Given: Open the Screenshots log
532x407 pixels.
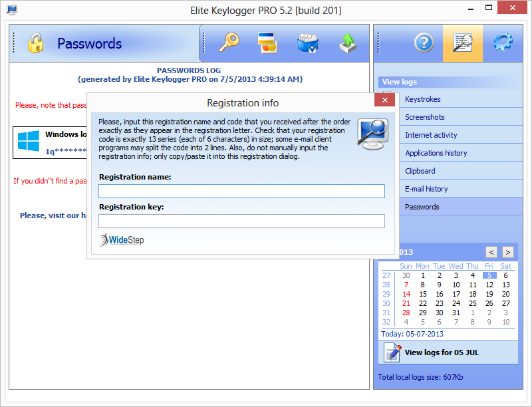Looking at the screenshot, I should tap(424, 117).
